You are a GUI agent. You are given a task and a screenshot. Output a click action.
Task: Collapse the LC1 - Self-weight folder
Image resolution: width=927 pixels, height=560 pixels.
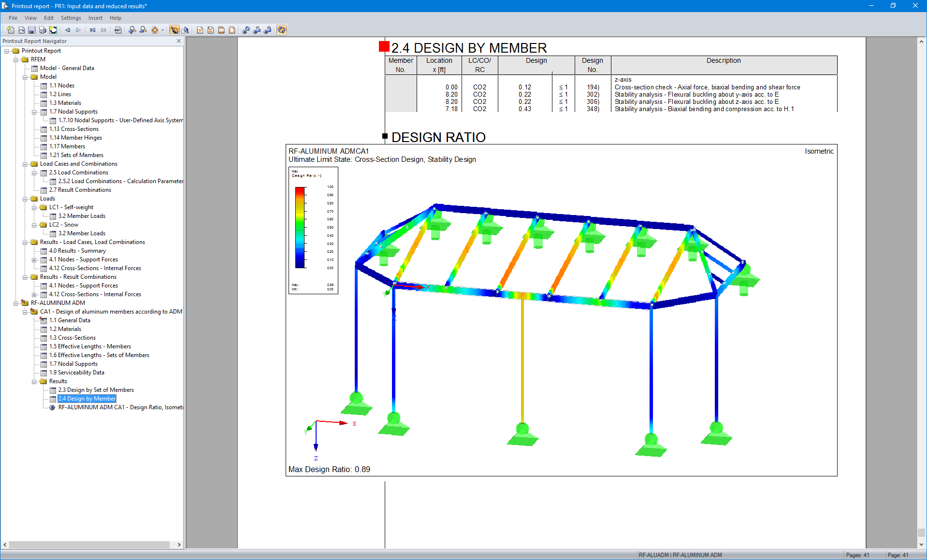[x=34, y=207]
